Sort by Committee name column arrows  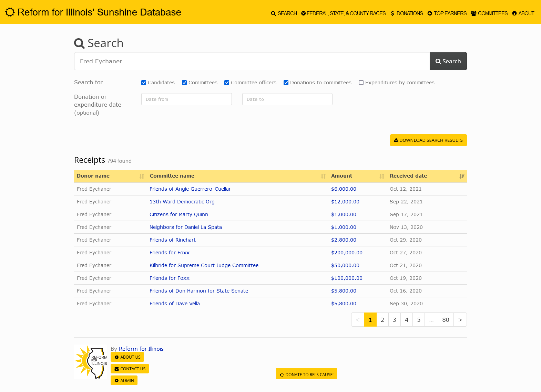click(323, 176)
